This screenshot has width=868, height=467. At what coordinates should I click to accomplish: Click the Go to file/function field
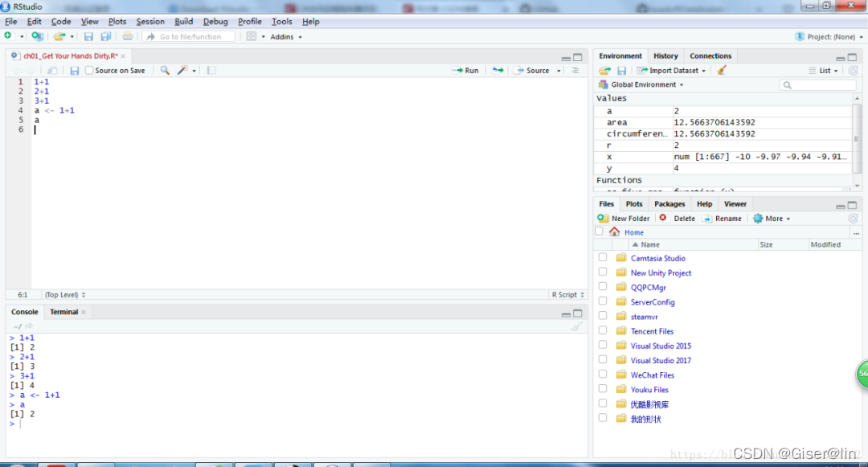pos(190,36)
